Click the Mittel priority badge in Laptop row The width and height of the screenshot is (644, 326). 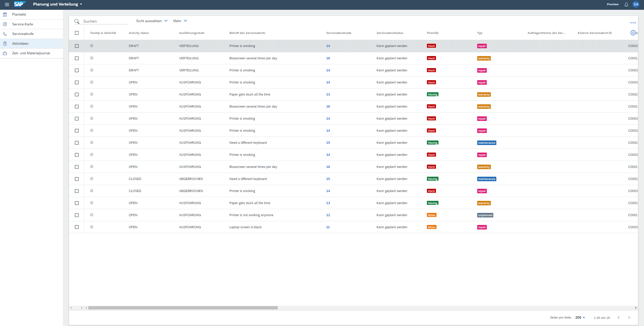tap(431, 227)
